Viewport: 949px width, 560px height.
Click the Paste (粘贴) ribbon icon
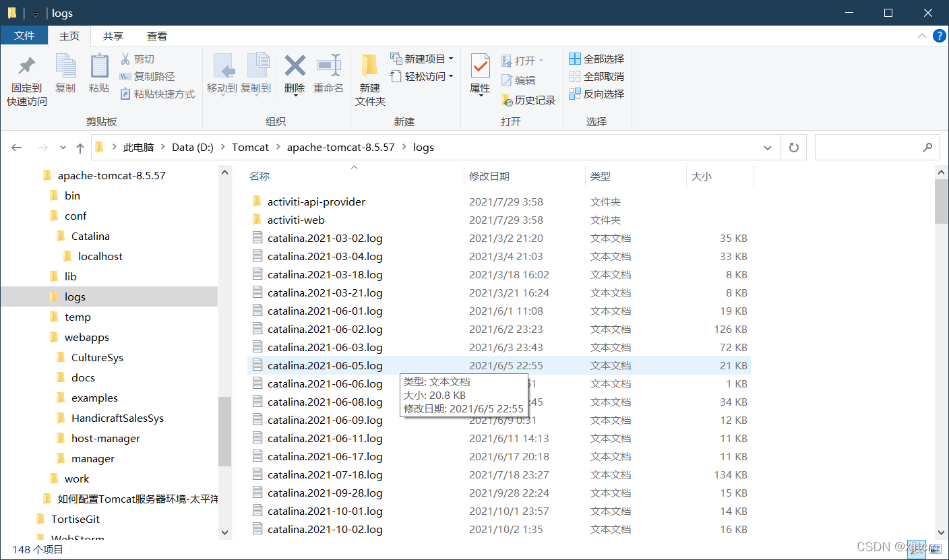pos(99,73)
